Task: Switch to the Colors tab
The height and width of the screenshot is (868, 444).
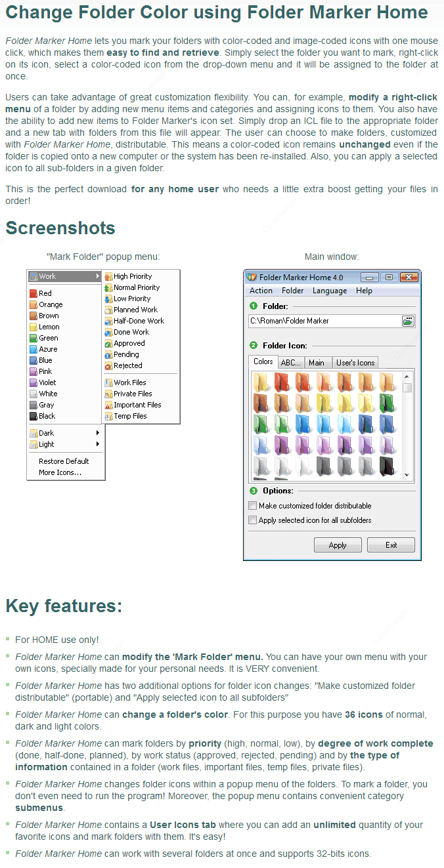Action: tap(263, 362)
